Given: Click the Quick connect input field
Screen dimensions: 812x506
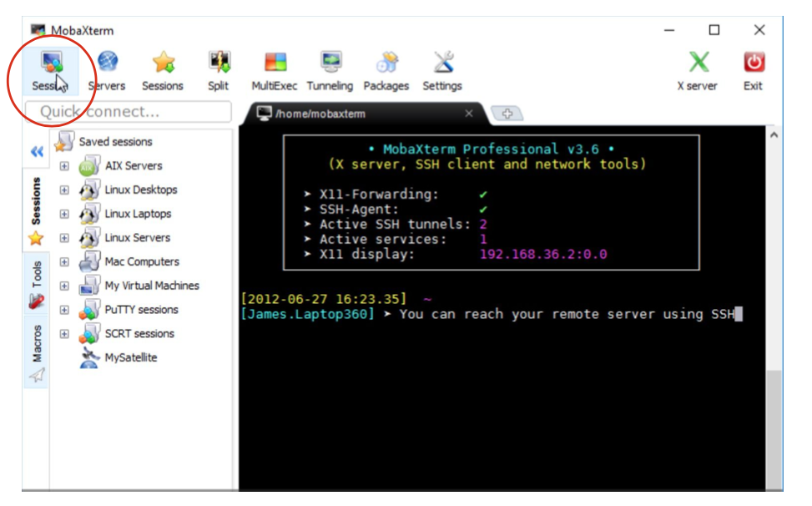Looking at the screenshot, I should 129,111.
